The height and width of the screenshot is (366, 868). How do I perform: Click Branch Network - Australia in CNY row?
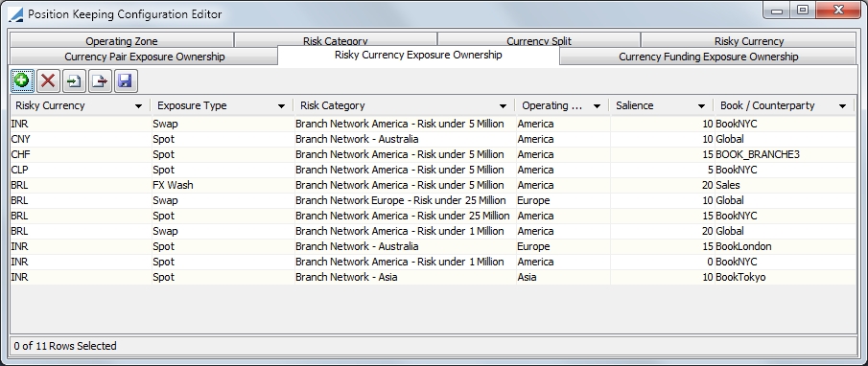click(x=404, y=139)
